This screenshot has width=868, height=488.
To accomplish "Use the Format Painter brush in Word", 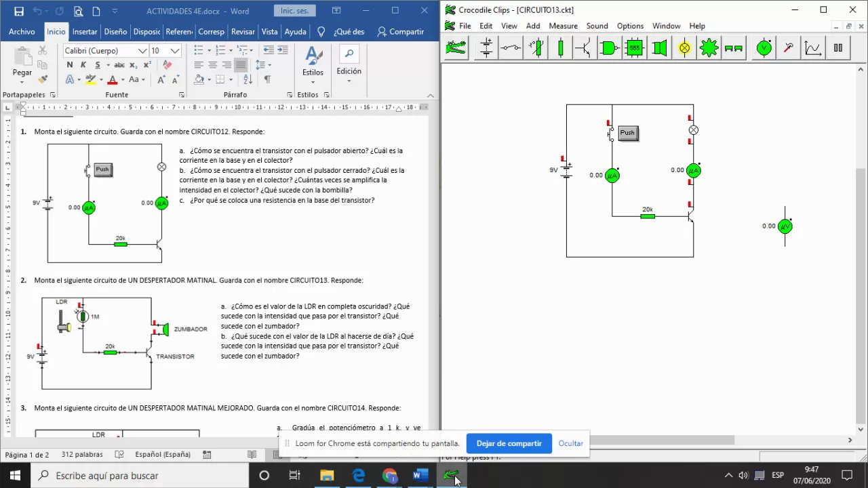I will [43, 79].
